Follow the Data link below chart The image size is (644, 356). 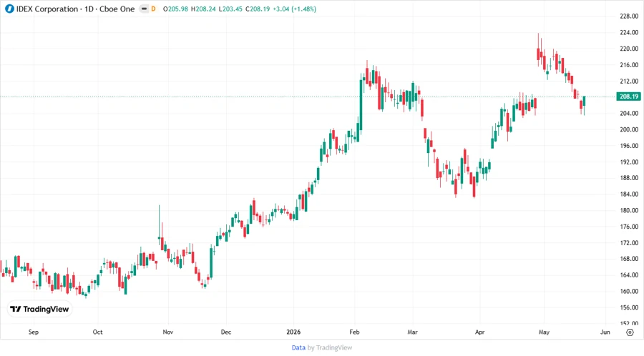298,348
